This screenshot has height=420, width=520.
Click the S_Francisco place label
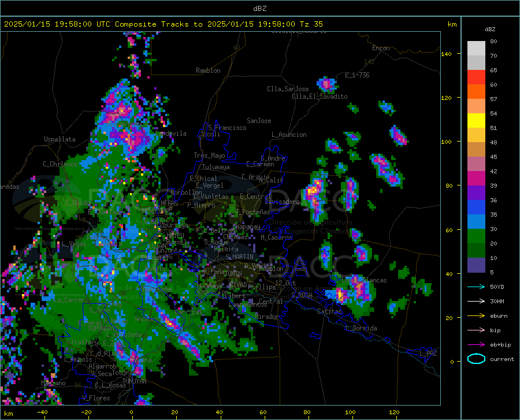[x=227, y=128]
